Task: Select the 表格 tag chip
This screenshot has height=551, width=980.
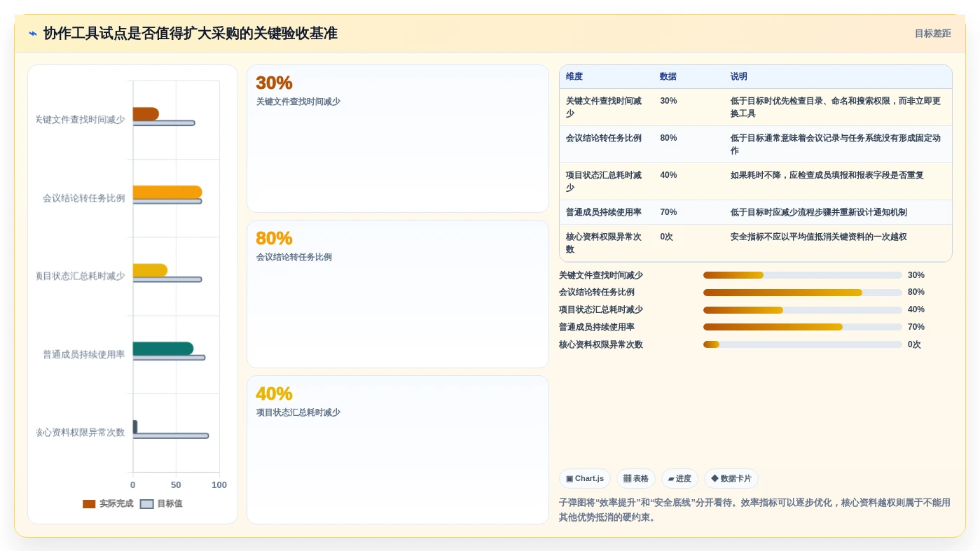Action: (636, 479)
